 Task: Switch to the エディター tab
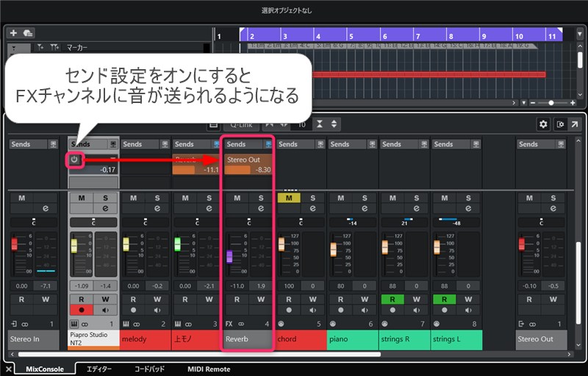click(98, 369)
